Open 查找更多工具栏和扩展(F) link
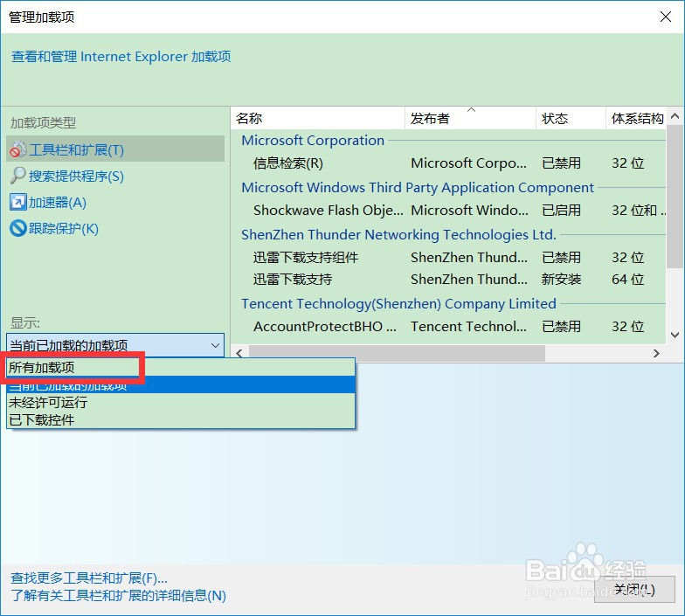Screen dimensions: 685x616 (89, 578)
